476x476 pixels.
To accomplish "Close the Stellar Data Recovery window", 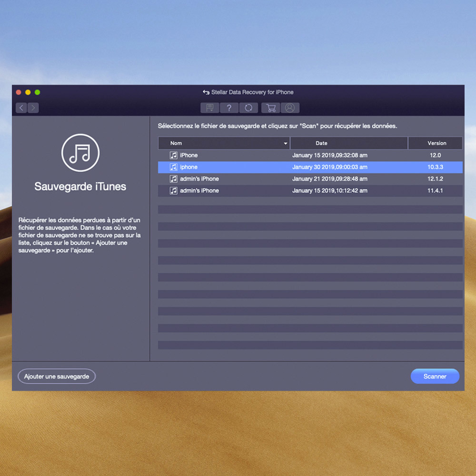I will [19, 92].
